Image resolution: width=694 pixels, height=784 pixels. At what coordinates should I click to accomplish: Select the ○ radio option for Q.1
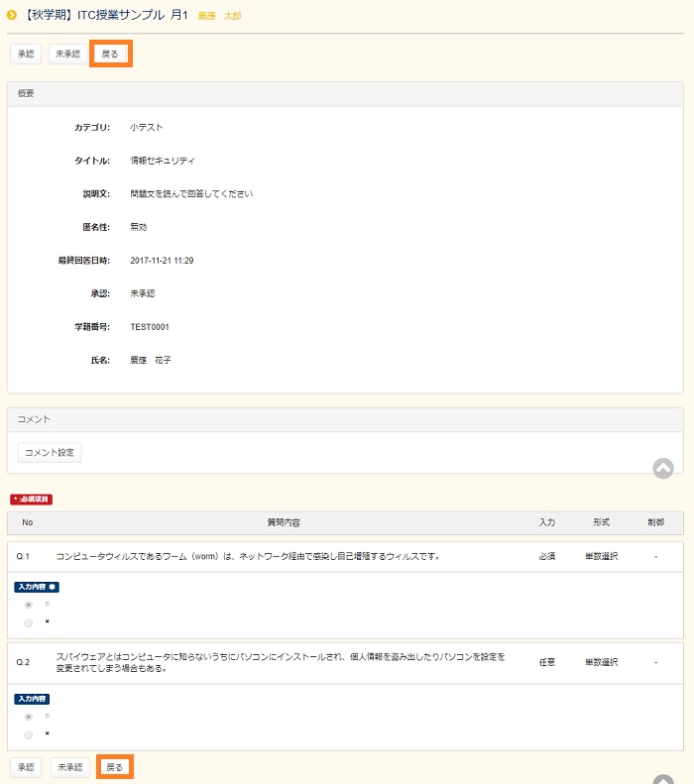(29, 605)
